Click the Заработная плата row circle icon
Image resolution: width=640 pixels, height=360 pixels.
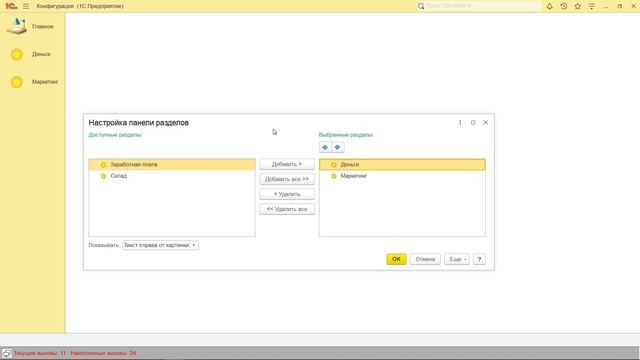(x=103, y=165)
